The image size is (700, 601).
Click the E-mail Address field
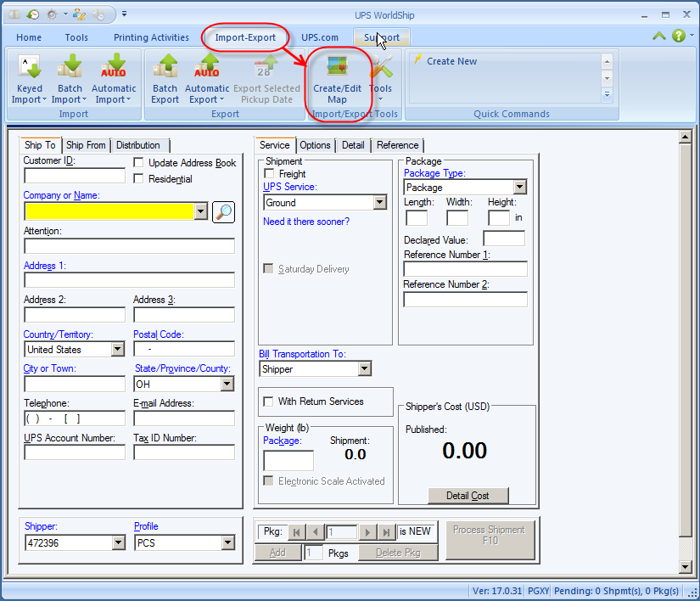(184, 418)
